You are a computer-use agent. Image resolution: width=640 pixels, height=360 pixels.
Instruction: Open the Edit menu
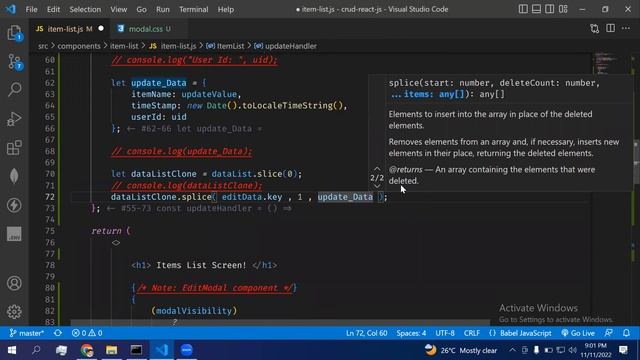click(x=53, y=9)
